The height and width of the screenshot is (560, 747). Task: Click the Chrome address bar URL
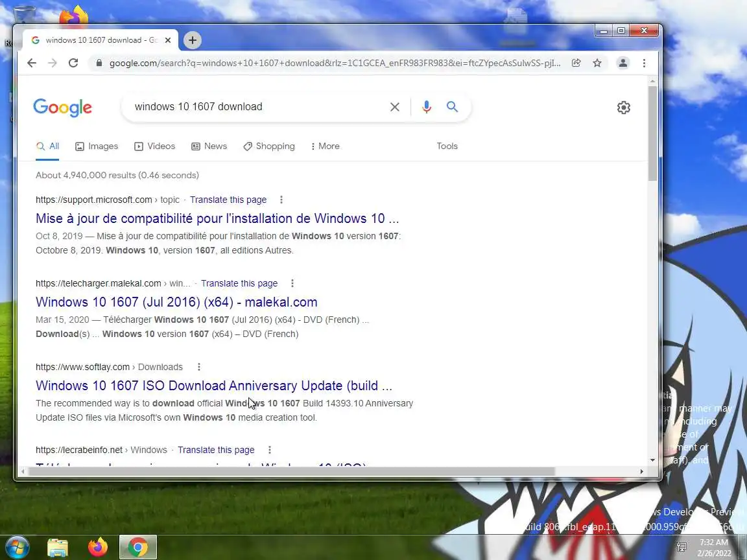(335, 63)
